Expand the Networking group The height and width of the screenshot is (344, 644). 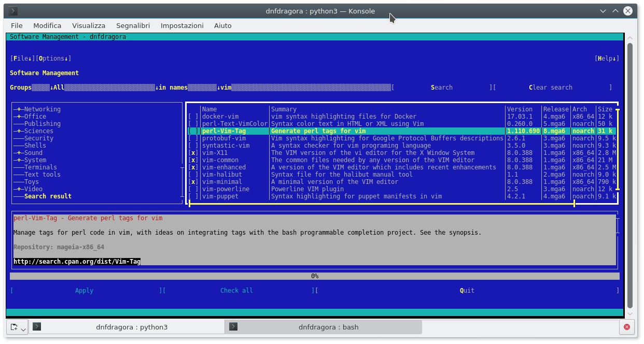click(19, 109)
